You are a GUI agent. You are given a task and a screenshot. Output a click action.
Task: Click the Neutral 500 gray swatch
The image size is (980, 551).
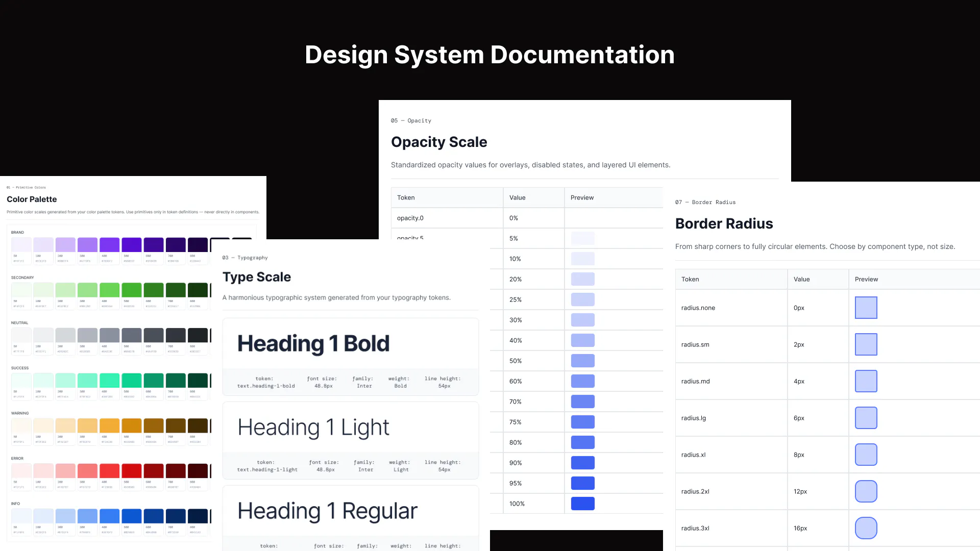click(x=132, y=335)
